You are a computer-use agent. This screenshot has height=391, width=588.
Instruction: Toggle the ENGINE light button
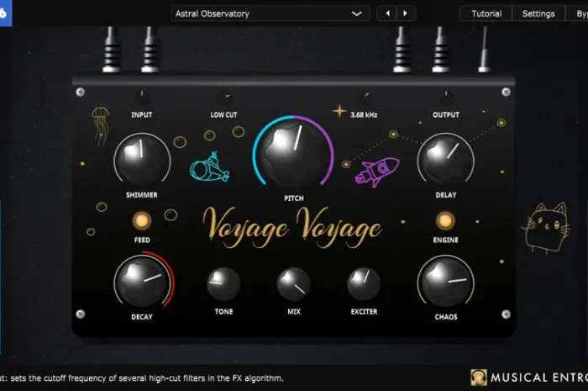pyautogui.click(x=445, y=220)
